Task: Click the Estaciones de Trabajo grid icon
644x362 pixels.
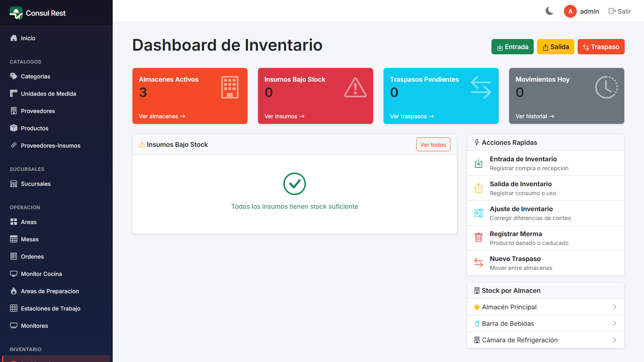Action: 14,308
